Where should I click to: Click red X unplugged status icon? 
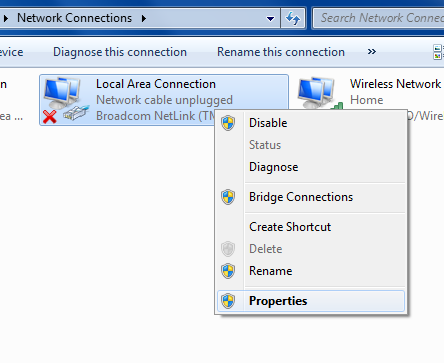50,117
